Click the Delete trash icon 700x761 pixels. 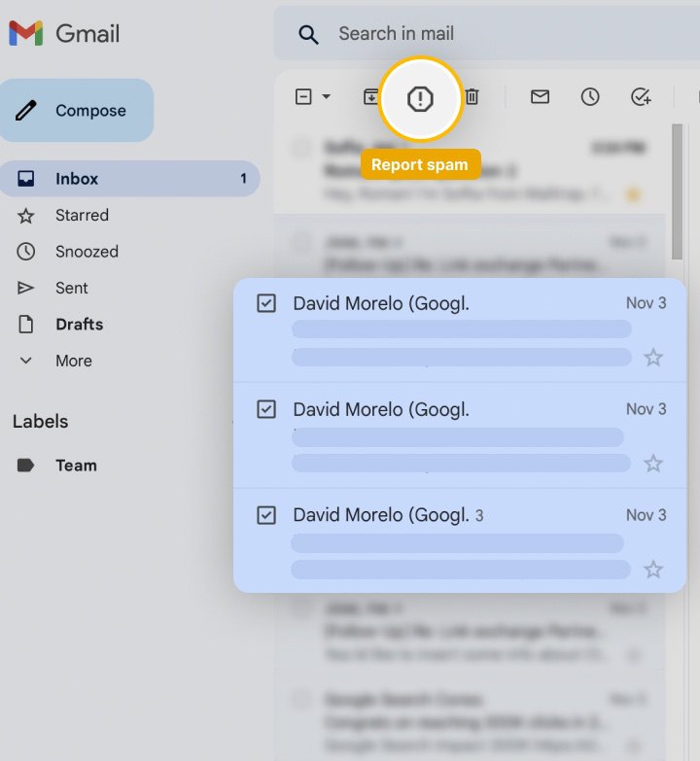pyautogui.click(x=472, y=97)
